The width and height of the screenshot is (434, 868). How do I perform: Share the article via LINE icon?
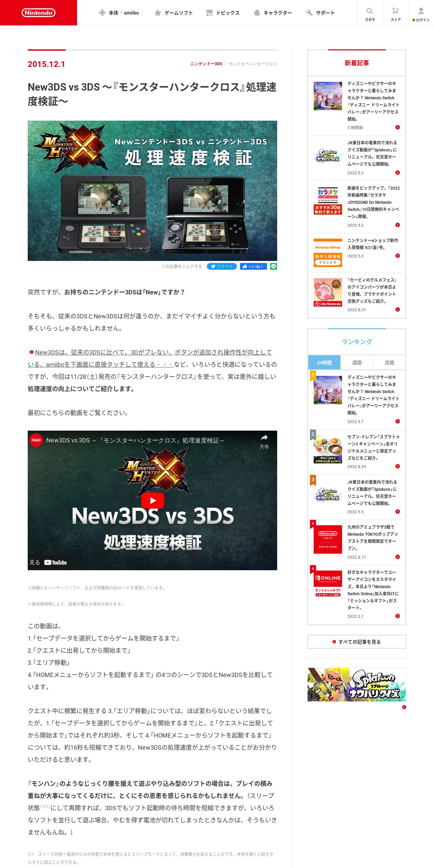click(273, 266)
